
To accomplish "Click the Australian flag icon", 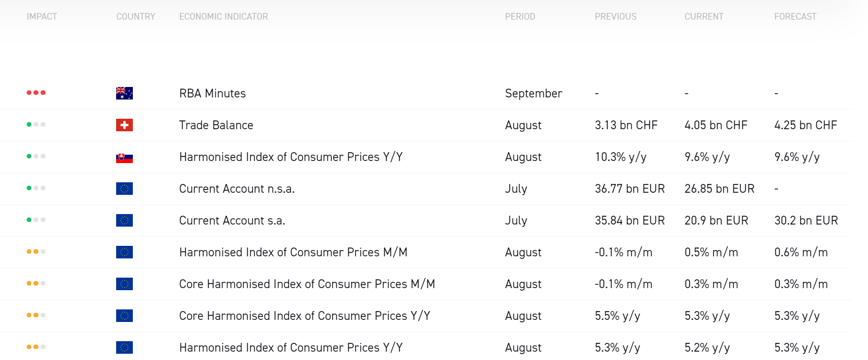I will pos(124,93).
